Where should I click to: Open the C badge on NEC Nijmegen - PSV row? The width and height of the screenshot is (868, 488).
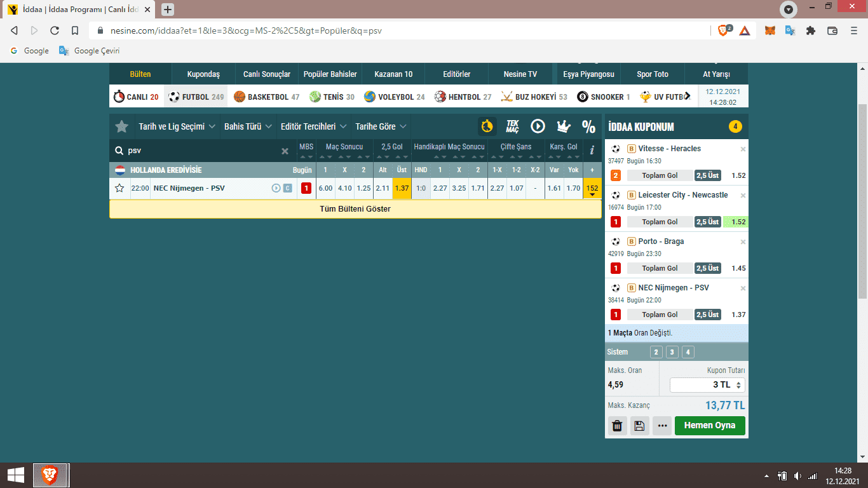coord(287,188)
